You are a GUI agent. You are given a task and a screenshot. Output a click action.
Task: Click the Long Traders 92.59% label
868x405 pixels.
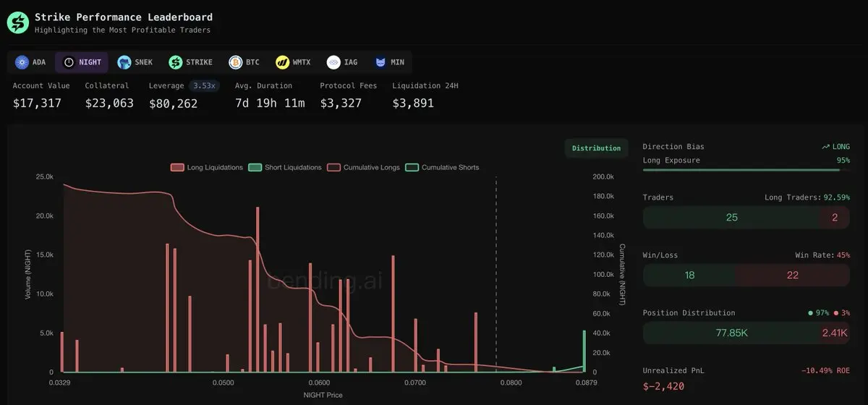coord(807,197)
